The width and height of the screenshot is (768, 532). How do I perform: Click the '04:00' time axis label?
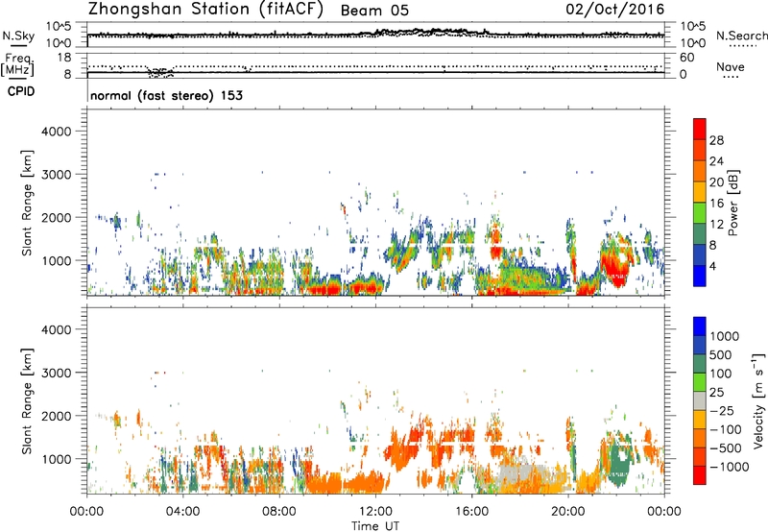(x=183, y=512)
